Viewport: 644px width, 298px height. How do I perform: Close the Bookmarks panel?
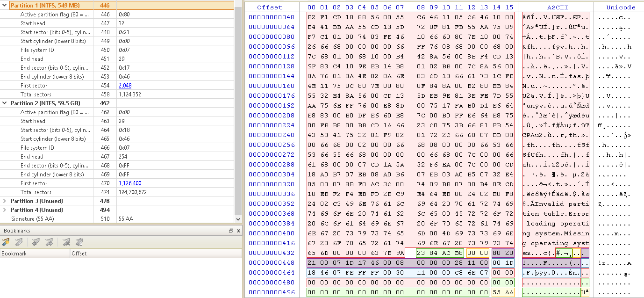(x=238, y=231)
